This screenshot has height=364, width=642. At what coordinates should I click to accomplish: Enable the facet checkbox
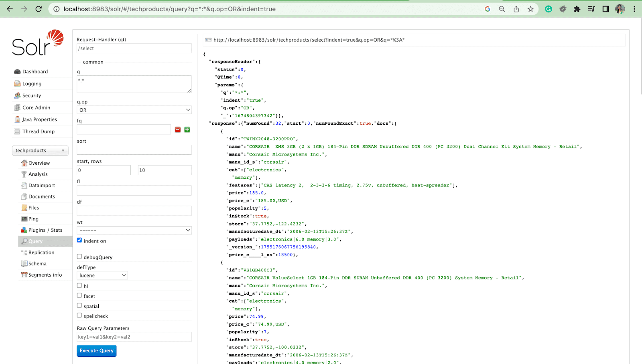79,295
